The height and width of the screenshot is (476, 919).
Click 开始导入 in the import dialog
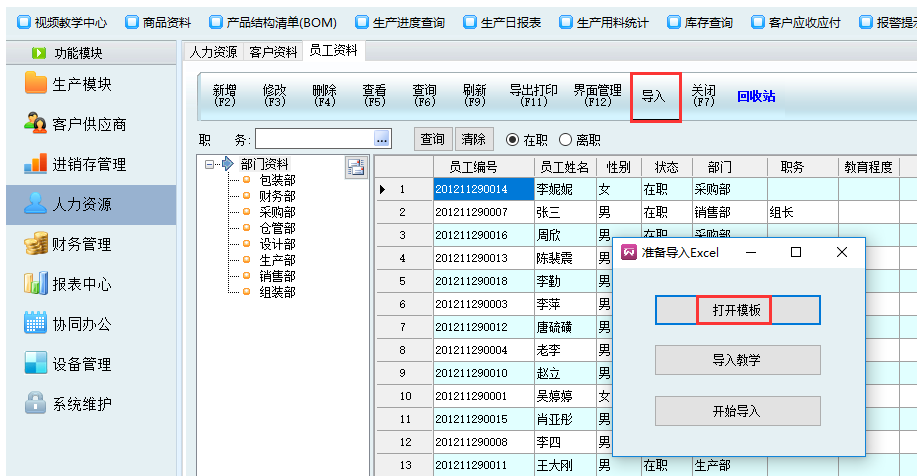tap(737, 411)
